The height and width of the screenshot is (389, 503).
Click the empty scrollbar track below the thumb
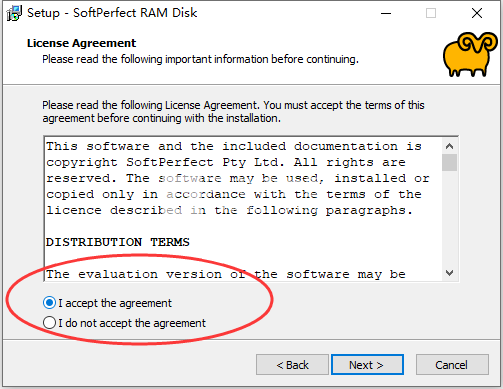[x=449, y=218]
